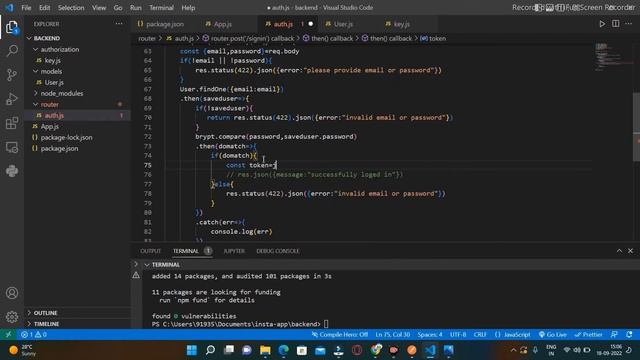Viewport: 640px width, 360px height.
Task: Open the File menu
Action: pyautogui.click(x=26, y=7)
